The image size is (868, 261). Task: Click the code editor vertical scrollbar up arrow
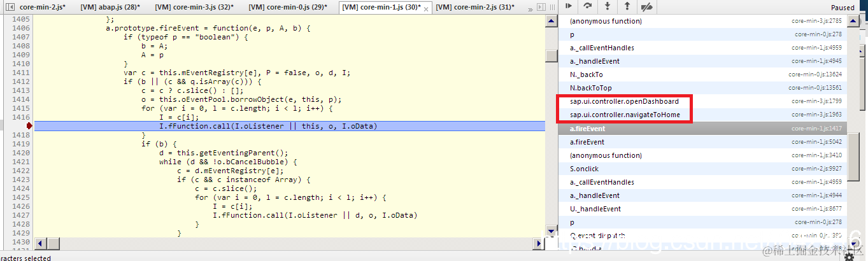click(x=551, y=20)
